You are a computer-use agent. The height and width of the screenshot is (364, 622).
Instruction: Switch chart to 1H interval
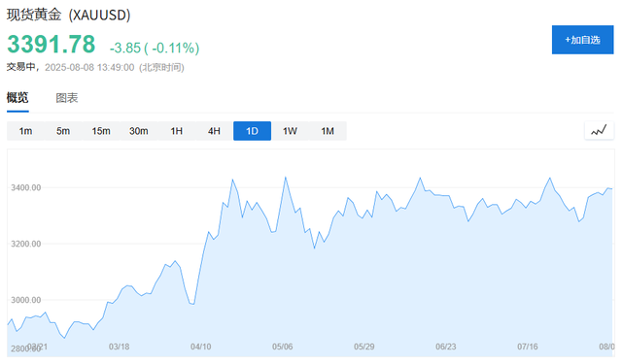tap(177, 131)
